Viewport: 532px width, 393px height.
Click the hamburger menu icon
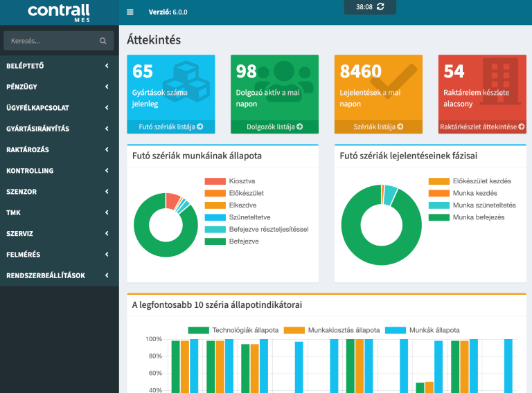(x=130, y=12)
